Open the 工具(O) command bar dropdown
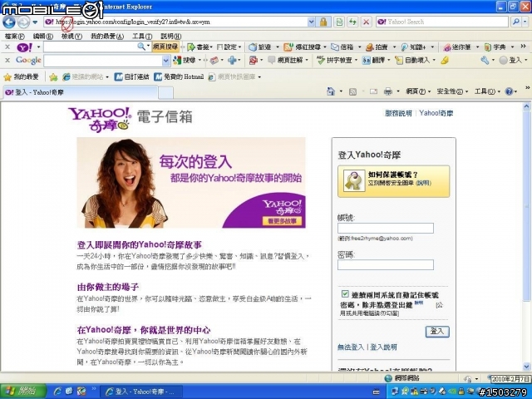This screenshot has height=399, width=532. click(x=488, y=91)
